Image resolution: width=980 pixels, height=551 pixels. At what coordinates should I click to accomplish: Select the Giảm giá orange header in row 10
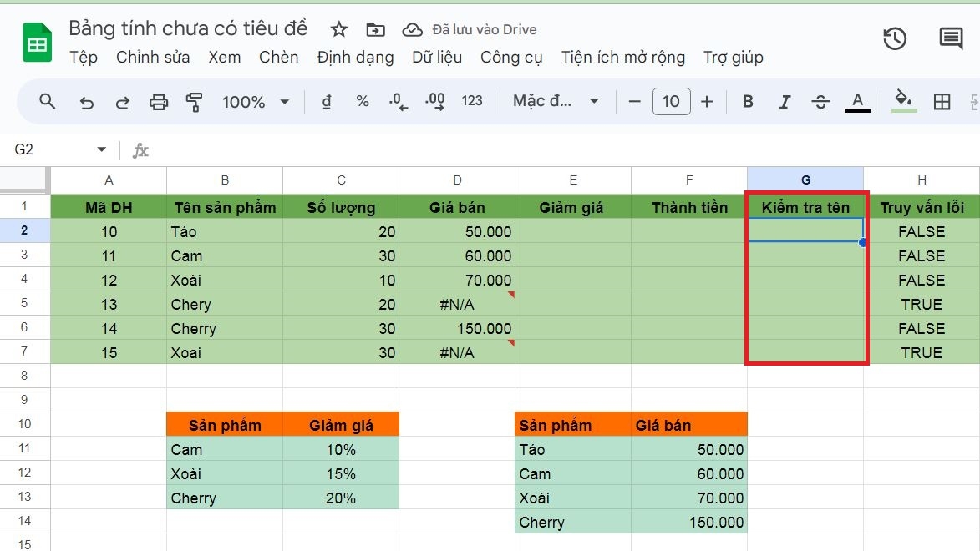[341, 425]
